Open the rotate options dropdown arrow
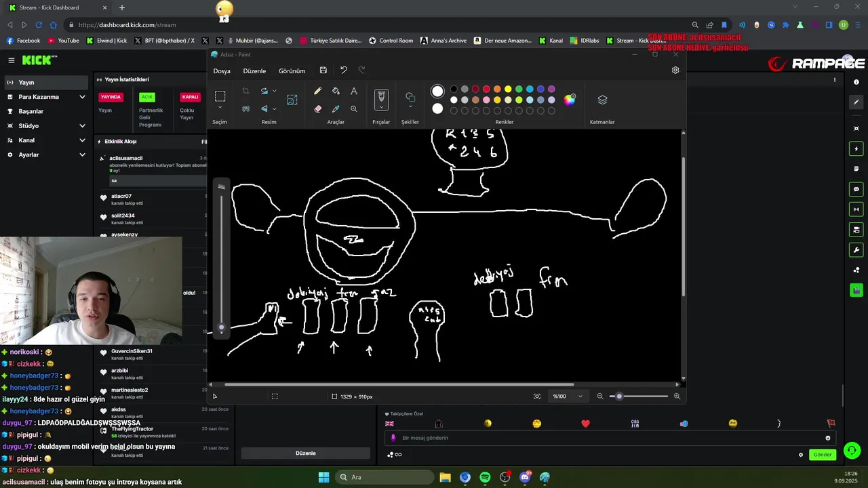Screen dimensions: 868x488 274,91
